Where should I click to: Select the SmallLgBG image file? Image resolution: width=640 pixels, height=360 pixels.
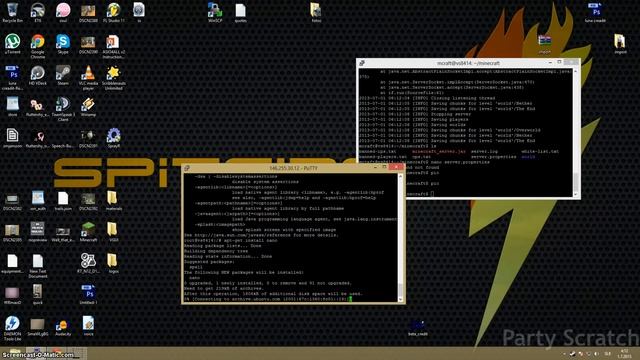pos(38,327)
